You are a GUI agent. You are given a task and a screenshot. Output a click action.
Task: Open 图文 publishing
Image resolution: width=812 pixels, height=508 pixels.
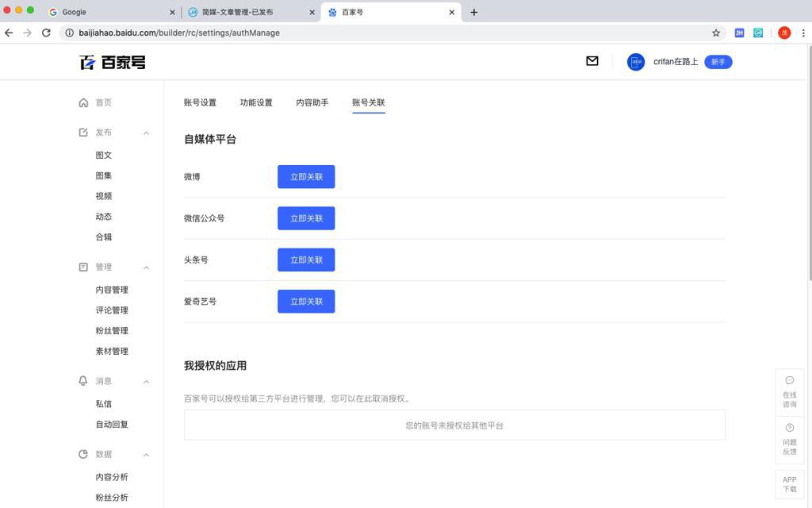pos(104,155)
